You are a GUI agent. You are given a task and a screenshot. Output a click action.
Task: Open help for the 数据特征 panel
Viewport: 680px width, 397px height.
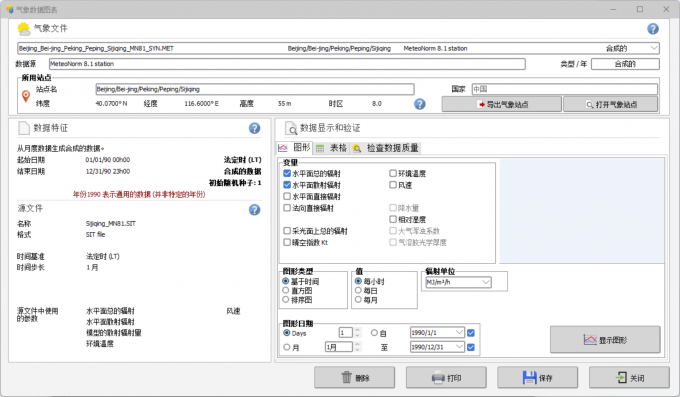click(255, 128)
